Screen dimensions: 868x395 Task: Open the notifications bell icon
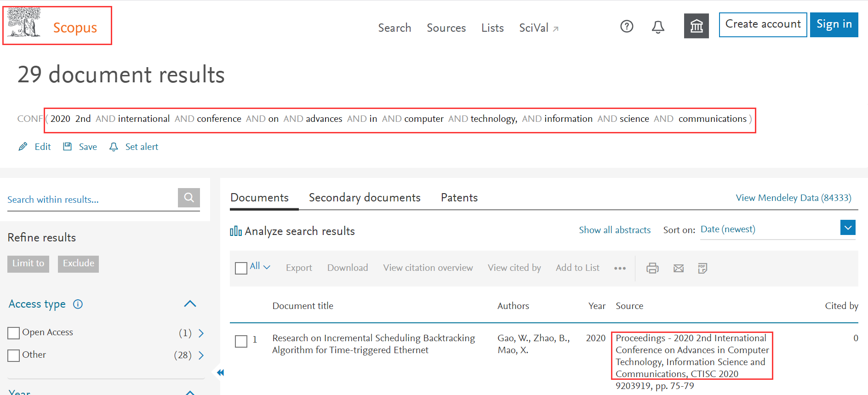658,27
